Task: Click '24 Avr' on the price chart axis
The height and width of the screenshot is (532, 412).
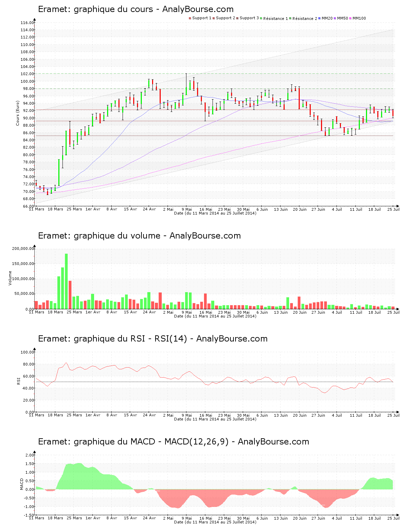Action: 149,209
